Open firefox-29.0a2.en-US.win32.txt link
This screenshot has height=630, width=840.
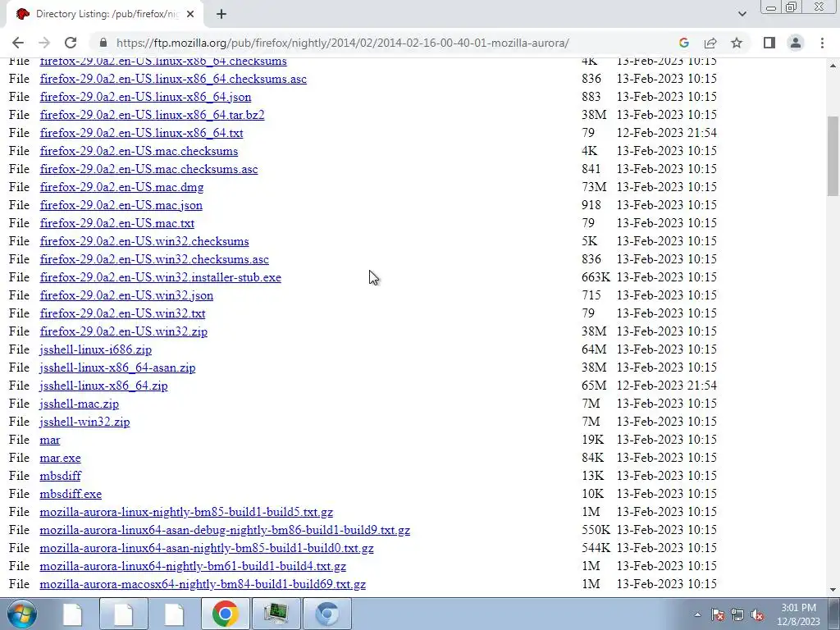tap(122, 313)
